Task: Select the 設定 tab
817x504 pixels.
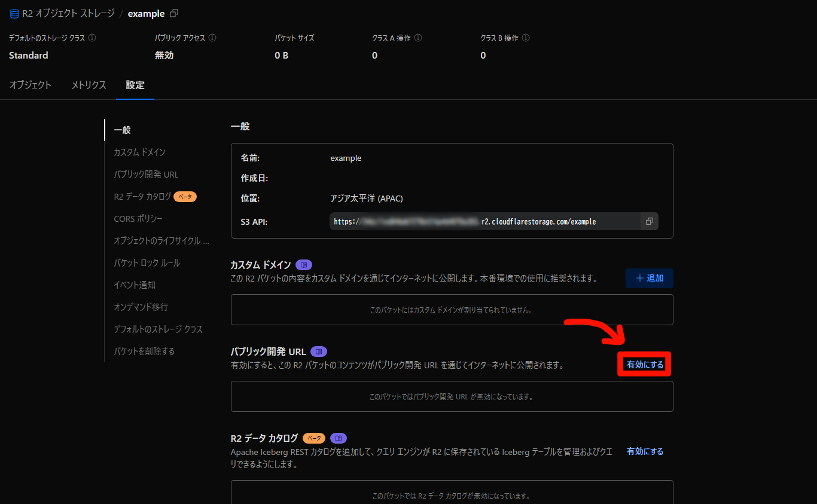Action: click(x=135, y=85)
